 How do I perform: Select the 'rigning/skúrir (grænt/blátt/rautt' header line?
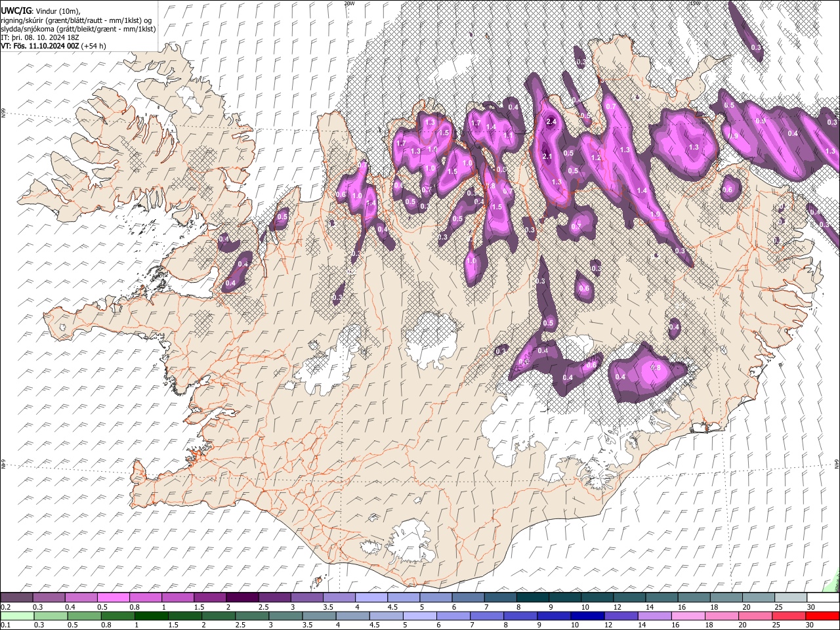76,20
